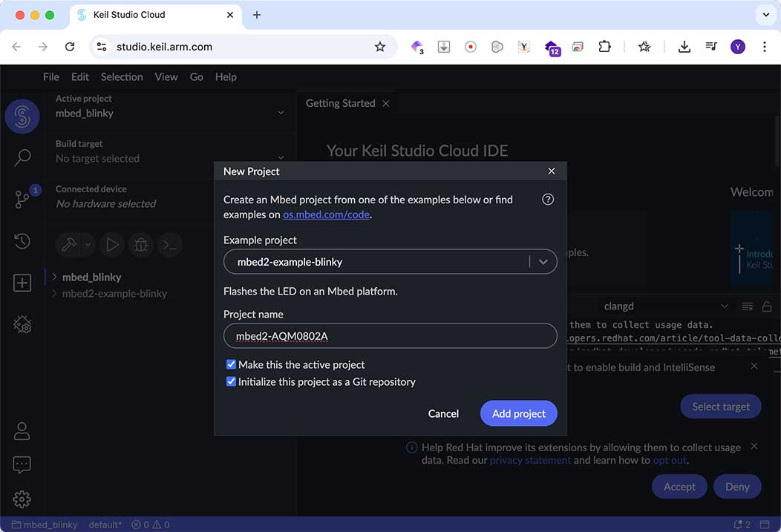Open the browser extensions puzzle icon
Screen dimensions: 781x532
pos(604,47)
